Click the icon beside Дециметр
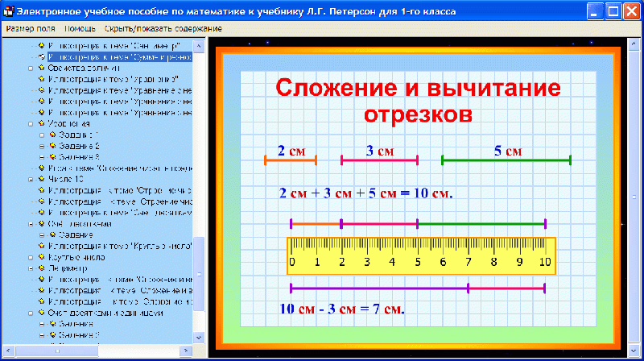 [42, 268]
